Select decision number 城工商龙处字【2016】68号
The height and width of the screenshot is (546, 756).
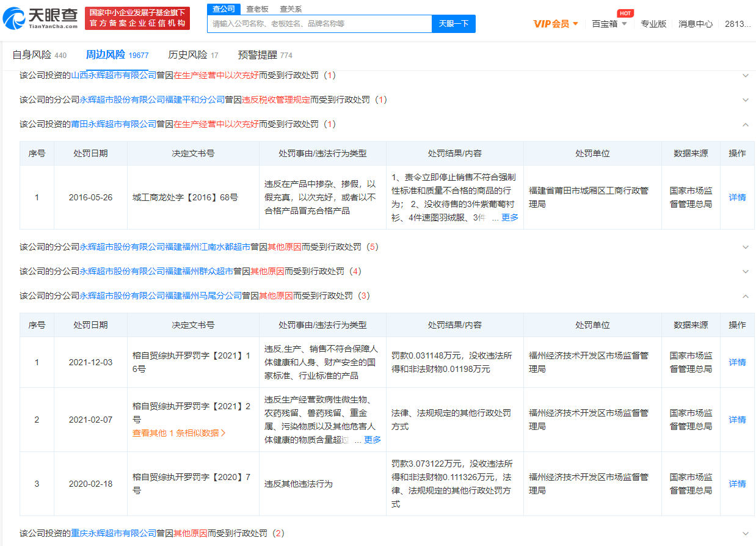point(185,197)
